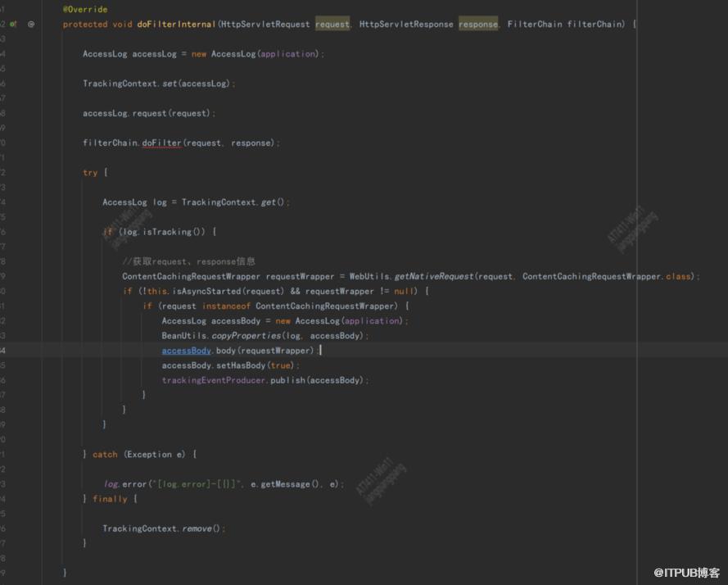The image size is (728, 585).
Task: Click the copyProperties method call
Action: point(246,336)
